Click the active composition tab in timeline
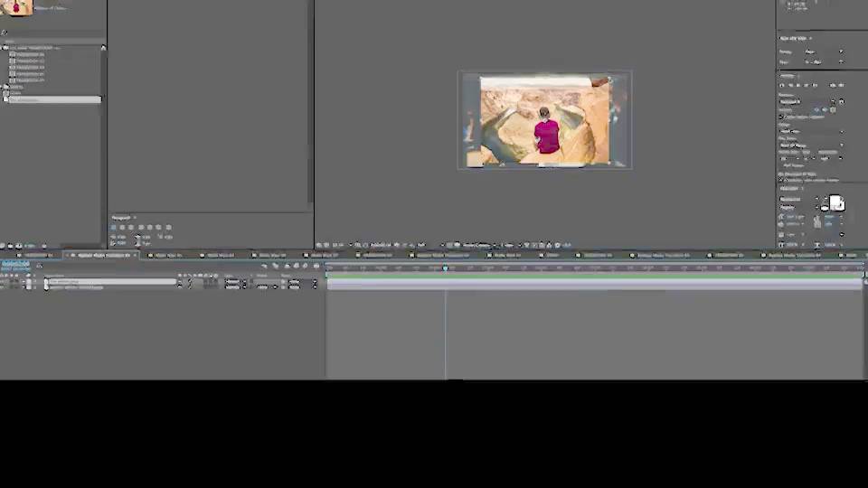This screenshot has height=488, width=868. point(103,255)
